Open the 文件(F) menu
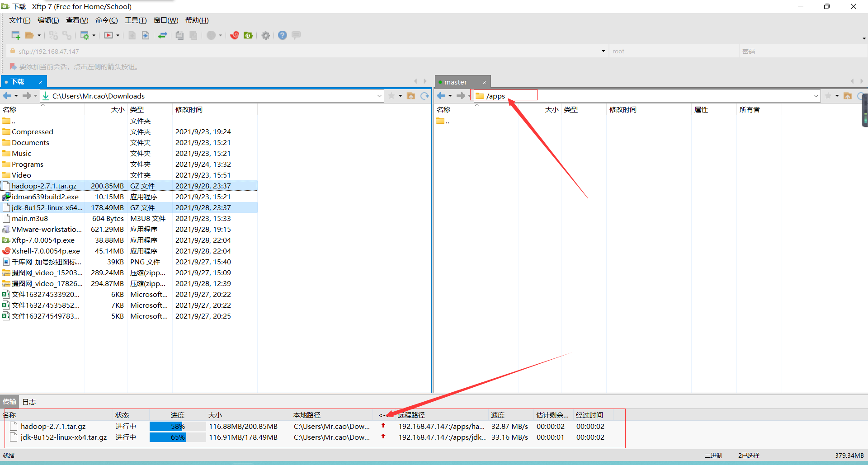The width and height of the screenshot is (868, 465). click(x=20, y=20)
